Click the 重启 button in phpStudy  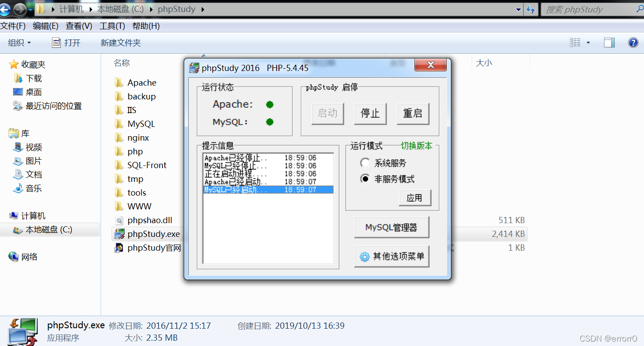coord(413,114)
